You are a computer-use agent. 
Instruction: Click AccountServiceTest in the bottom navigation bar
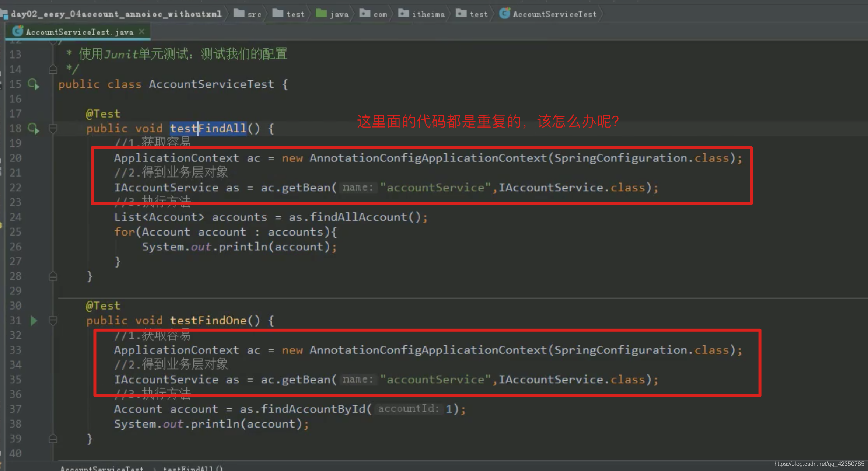click(x=102, y=468)
